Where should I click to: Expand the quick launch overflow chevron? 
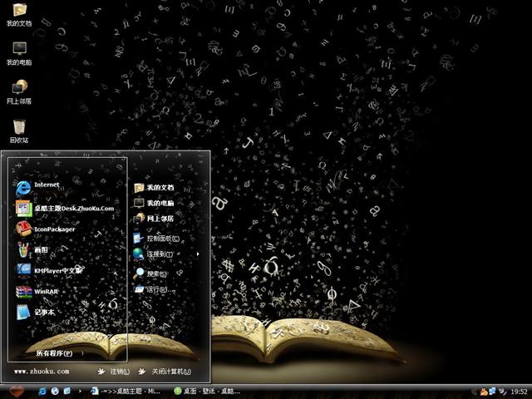[80, 391]
